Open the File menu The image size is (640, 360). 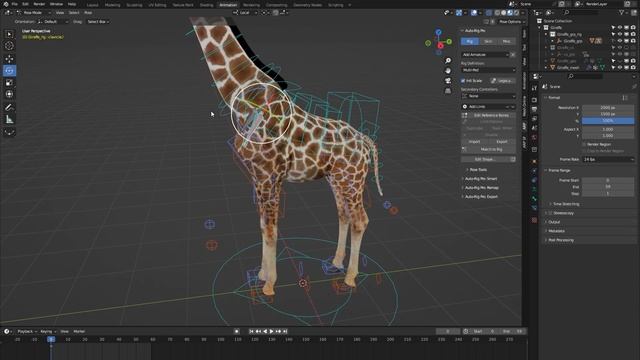click(x=15, y=4)
